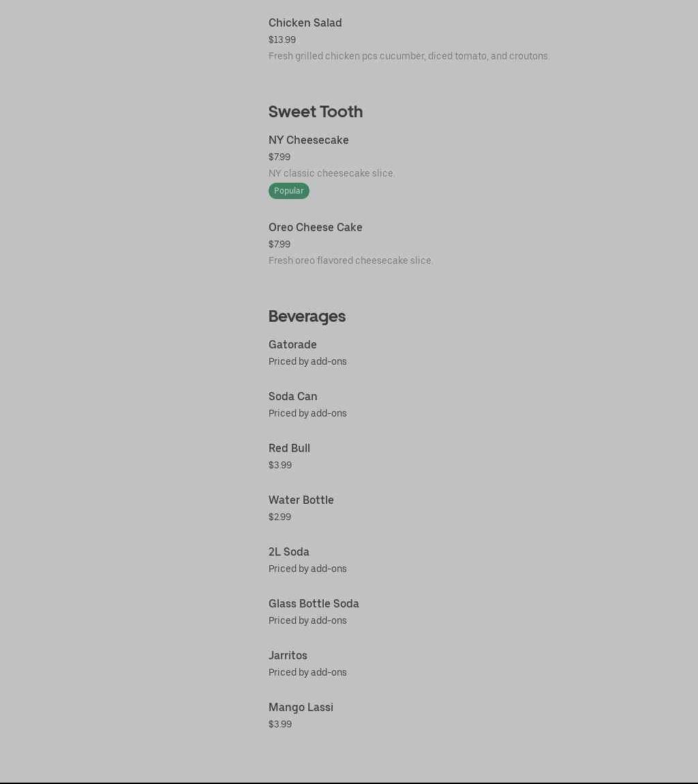Select the 2L Soda option

[288, 552]
